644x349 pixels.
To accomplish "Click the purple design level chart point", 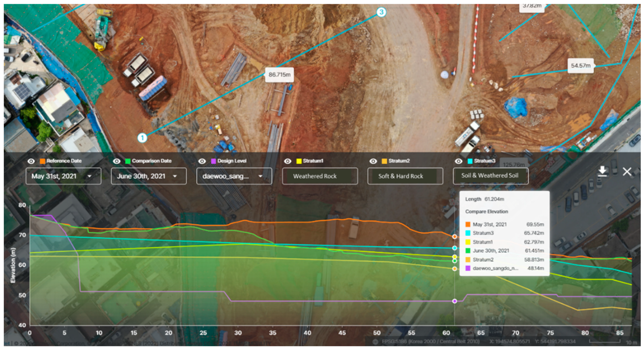I will tap(455, 301).
